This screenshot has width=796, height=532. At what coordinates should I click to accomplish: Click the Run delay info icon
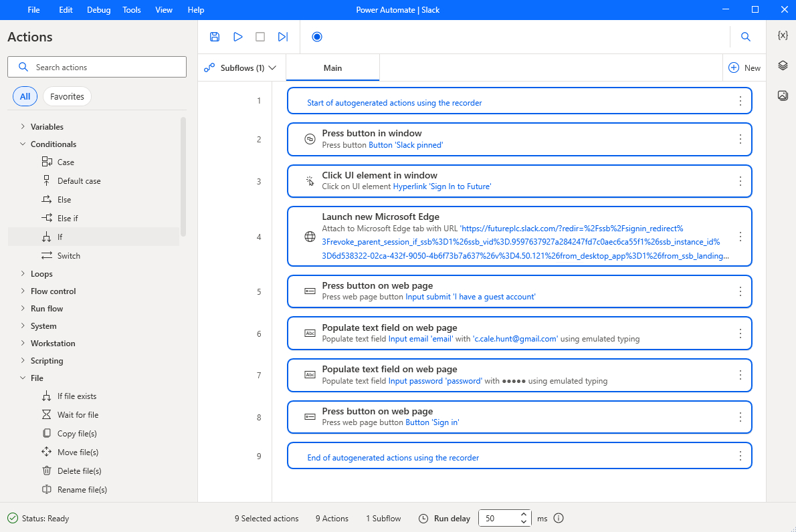[559, 518]
